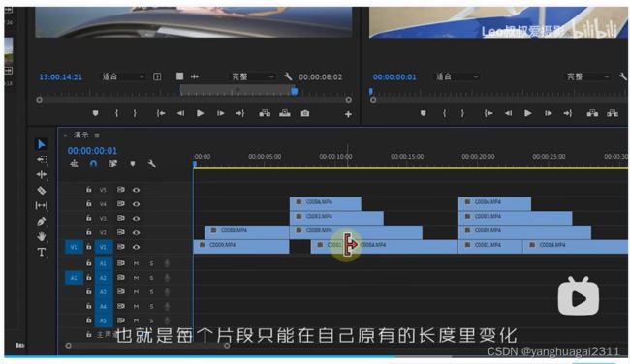Mark In point in source monitor
630x364 pixels.
116,113
